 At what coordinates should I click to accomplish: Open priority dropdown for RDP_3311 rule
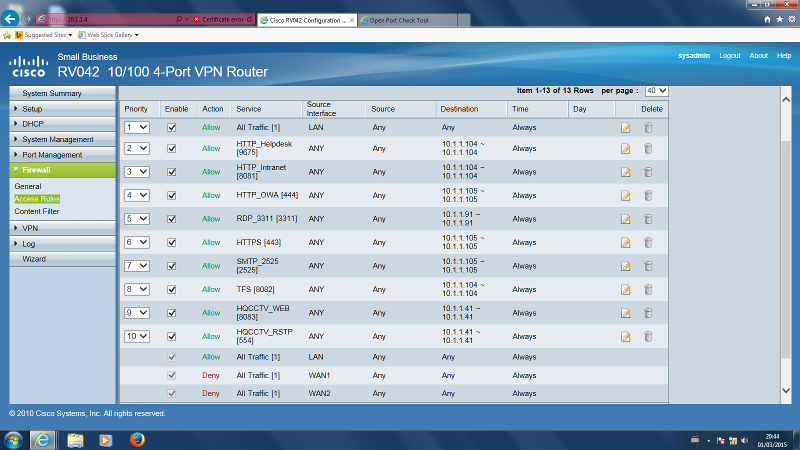(x=137, y=219)
